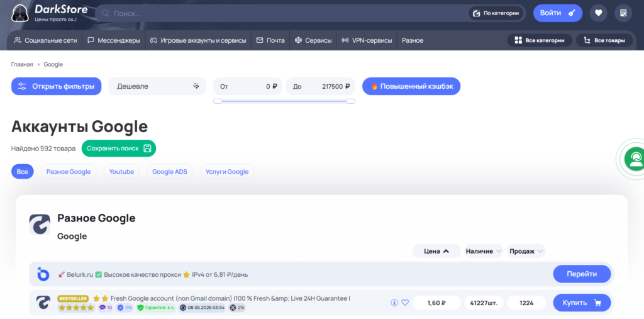Click the search magnifier icon
Screen dimensions: 644x319
(x=106, y=14)
